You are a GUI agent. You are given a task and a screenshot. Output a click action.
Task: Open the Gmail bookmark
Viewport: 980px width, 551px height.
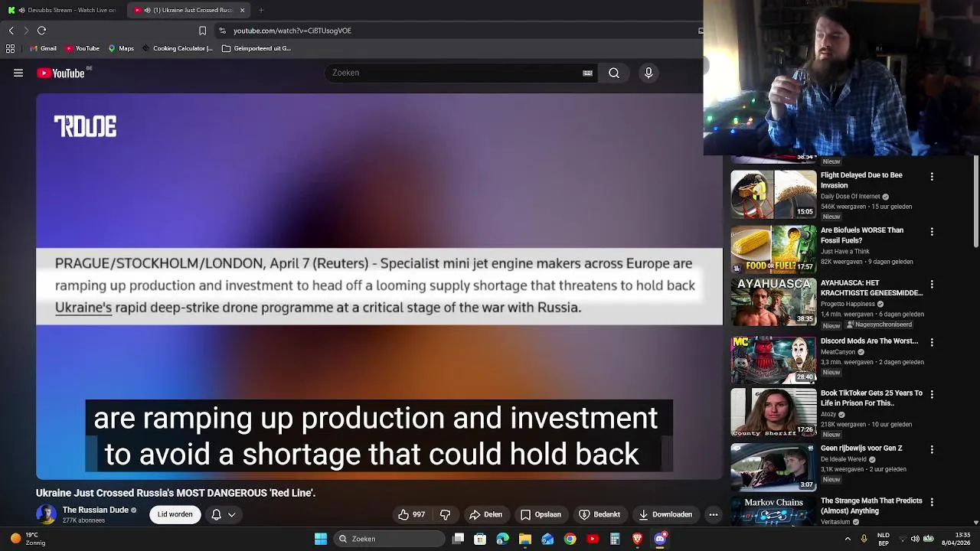tap(43, 48)
